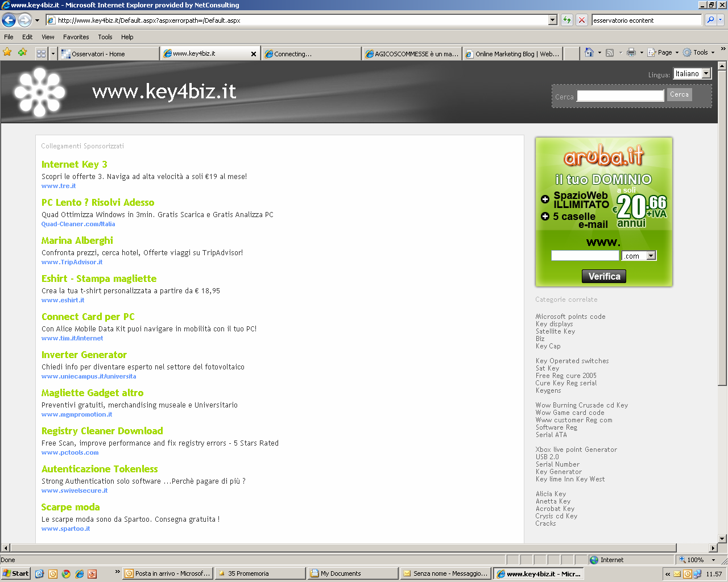Screen dimensions: 728x582
Task: Open the .com domain extension dropdown
Action: point(639,256)
